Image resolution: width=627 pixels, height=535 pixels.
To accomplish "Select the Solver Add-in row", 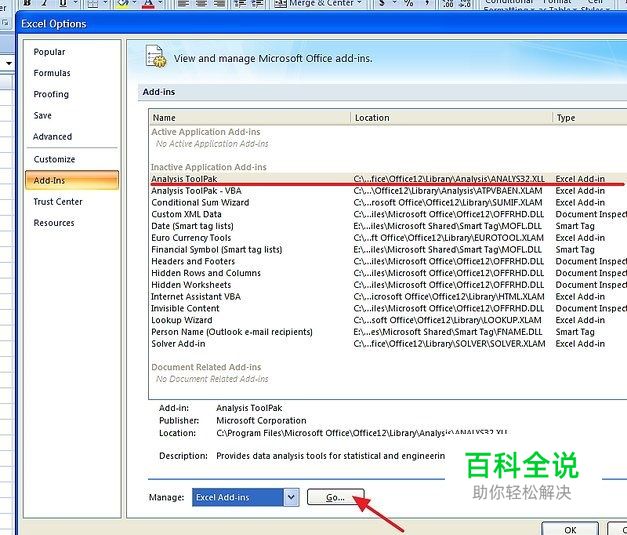I will point(388,344).
